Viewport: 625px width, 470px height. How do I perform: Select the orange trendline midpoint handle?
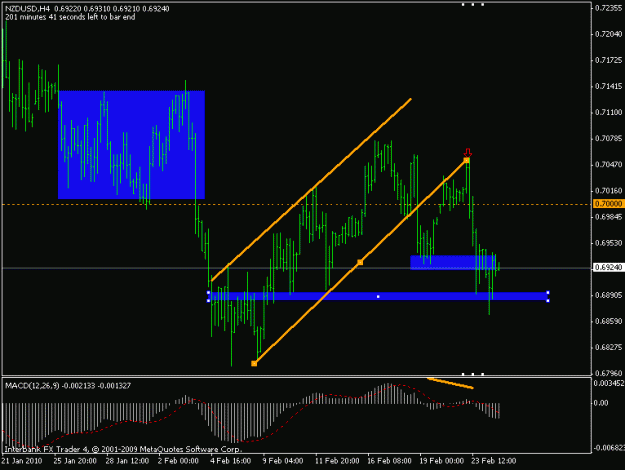pos(360,262)
